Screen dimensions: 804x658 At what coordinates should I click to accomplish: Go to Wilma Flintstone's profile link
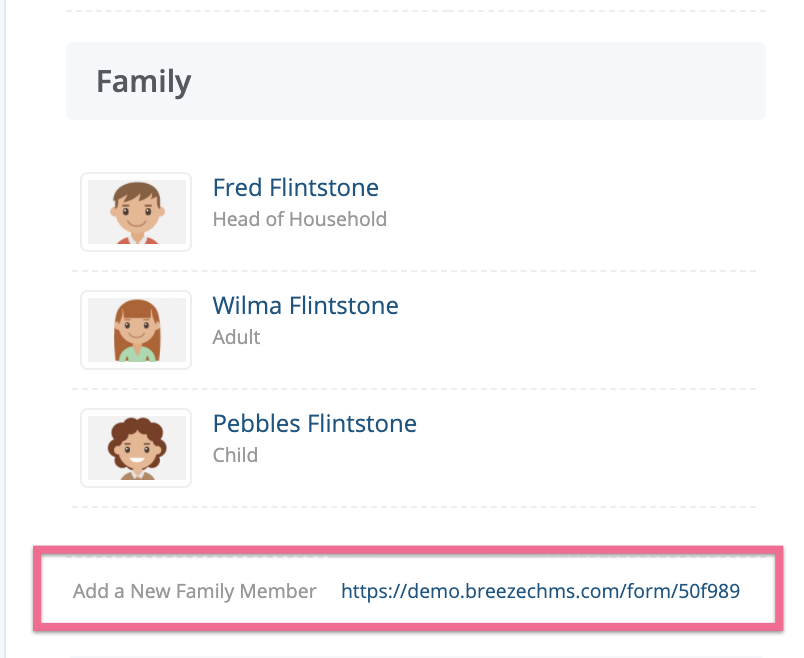306,305
